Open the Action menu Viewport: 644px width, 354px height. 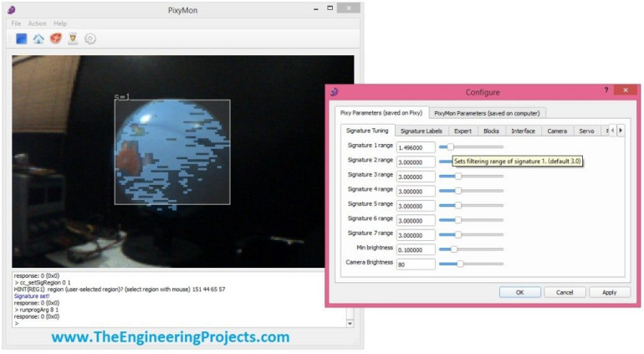click(37, 23)
